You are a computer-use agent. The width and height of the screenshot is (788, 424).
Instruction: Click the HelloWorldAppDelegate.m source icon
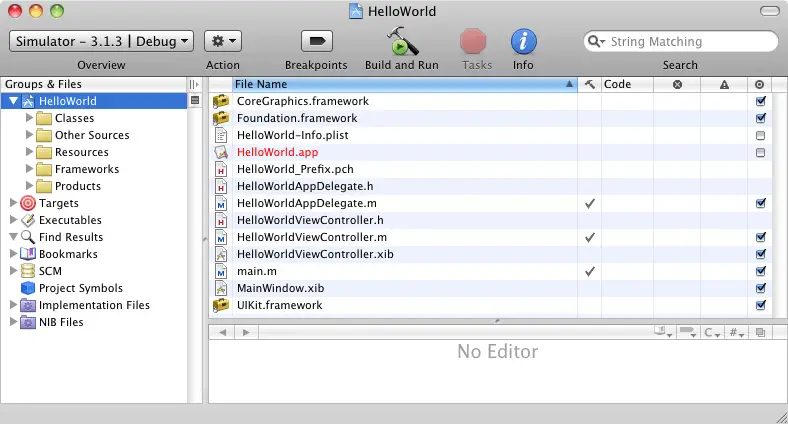pyautogui.click(x=221, y=203)
